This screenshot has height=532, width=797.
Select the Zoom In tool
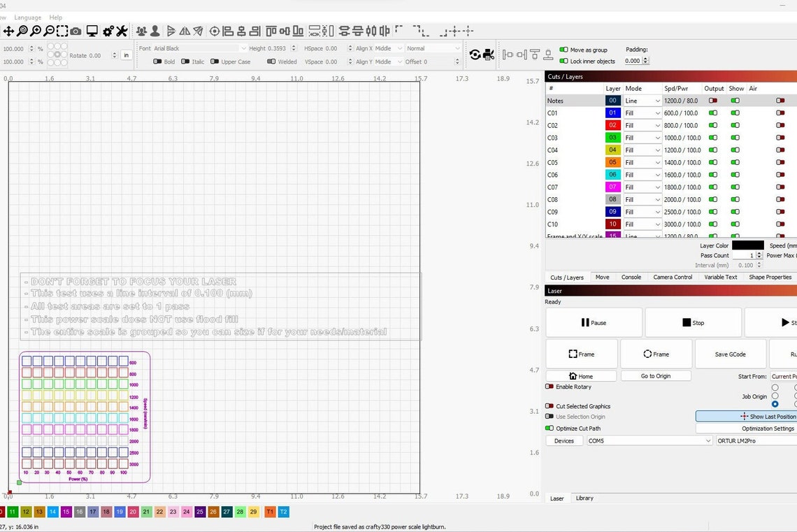pos(35,31)
